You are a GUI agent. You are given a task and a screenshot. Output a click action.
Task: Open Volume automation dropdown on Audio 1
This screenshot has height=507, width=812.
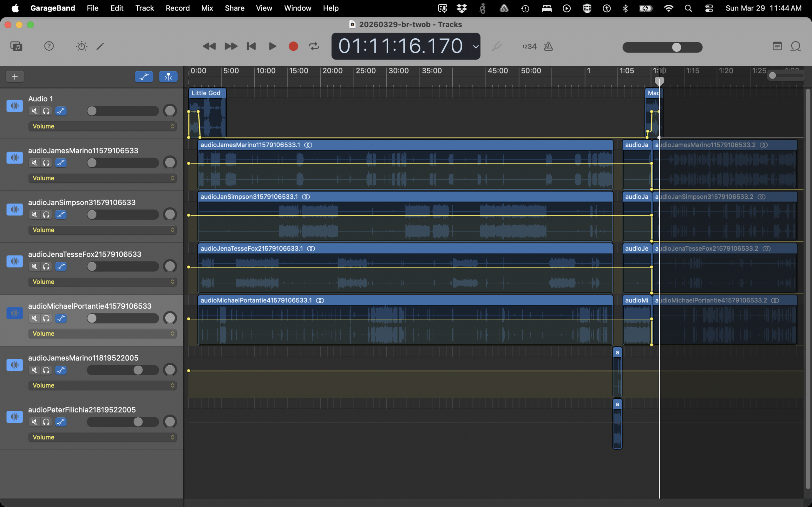(x=102, y=126)
